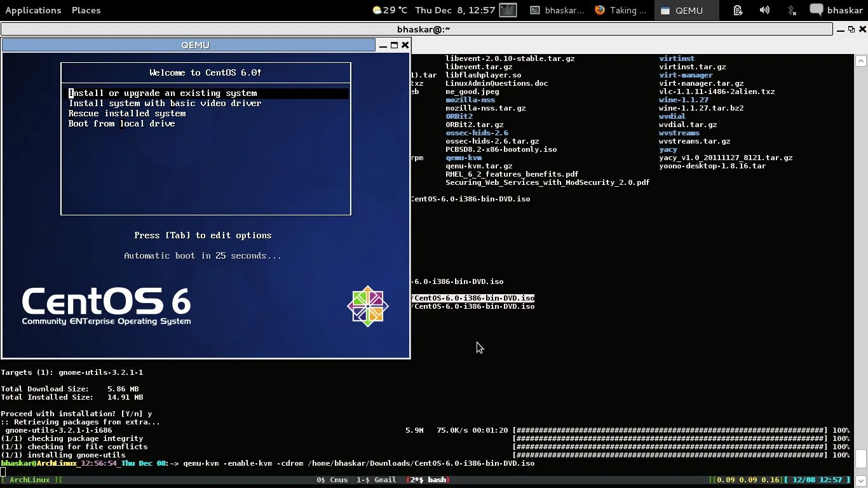Click 'yacy_v1.0_20111127_8121.tar.gz' file name

pyautogui.click(x=726, y=158)
